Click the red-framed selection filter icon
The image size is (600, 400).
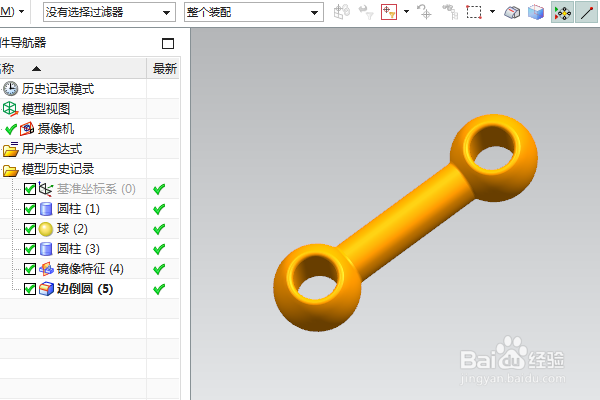click(389, 12)
